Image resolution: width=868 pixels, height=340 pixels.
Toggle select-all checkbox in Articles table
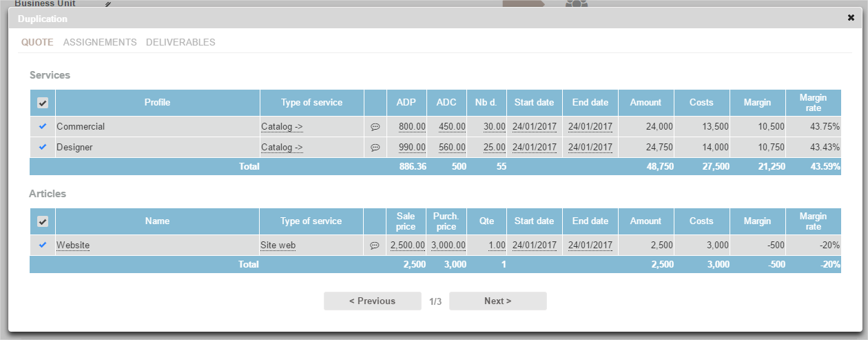click(43, 221)
